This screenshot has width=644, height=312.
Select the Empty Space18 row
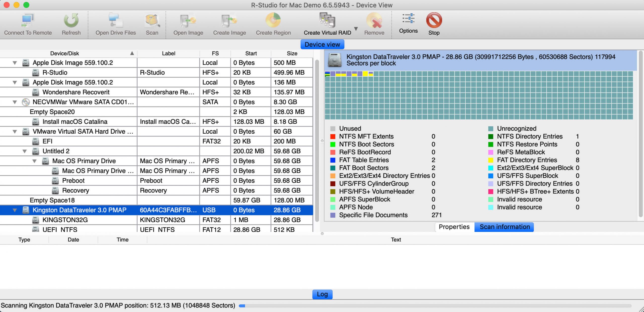pos(156,200)
